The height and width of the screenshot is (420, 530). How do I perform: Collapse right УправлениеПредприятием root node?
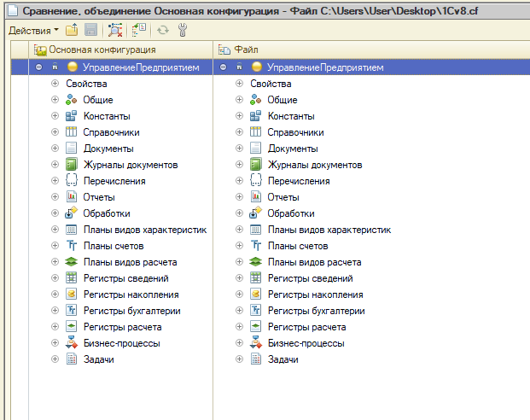[223, 67]
